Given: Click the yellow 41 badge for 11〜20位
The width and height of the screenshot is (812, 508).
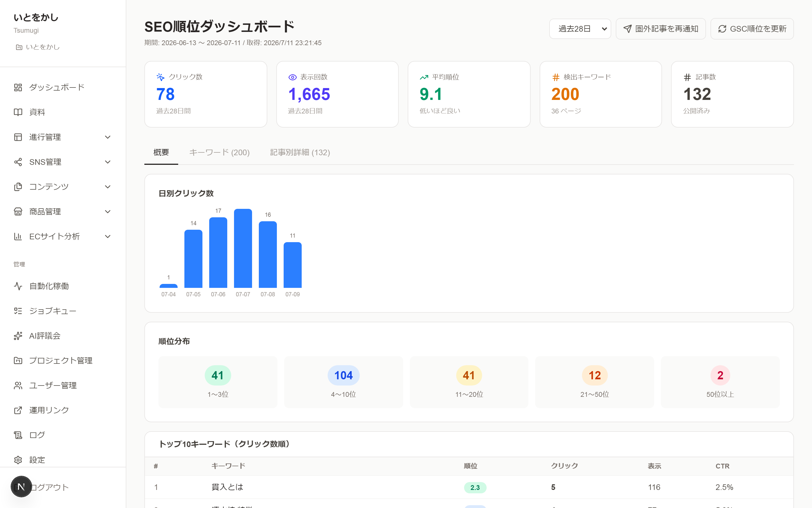Looking at the screenshot, I should (x=469, y=375).
